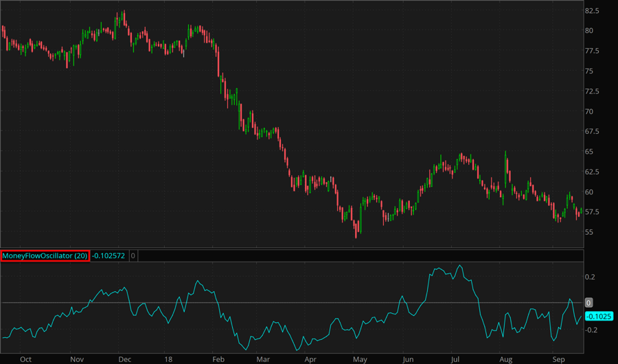Click the gray 0 level bubble on oscillator axis
Viewport: 618px width, 364px height.
tap(588, 302)
